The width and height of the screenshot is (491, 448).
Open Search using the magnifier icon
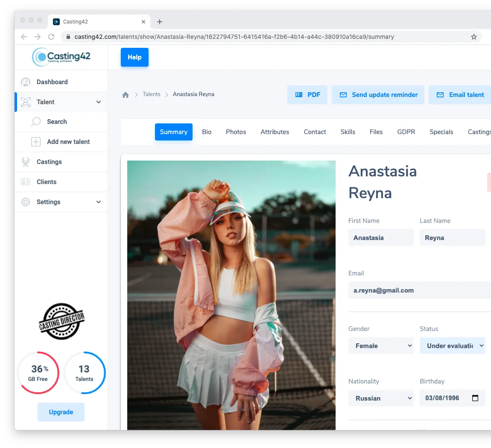coord(35,122)
